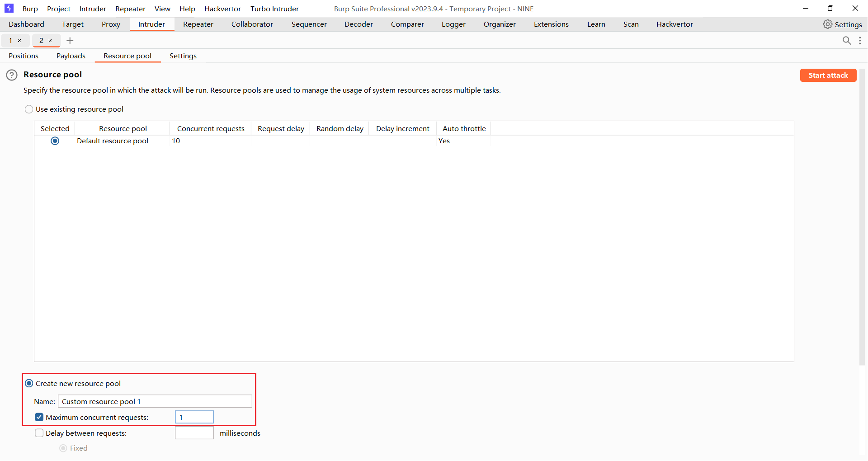Image resolution: width=868 pixels, height=461 pixels.
Task: Select Default resource pool radio button
Action: [55, 141]
